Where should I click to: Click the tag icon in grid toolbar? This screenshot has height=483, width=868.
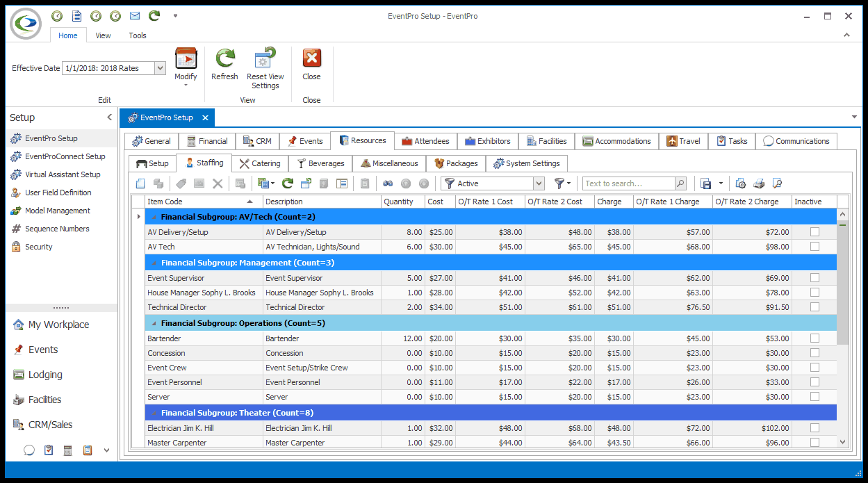[181, 183]
